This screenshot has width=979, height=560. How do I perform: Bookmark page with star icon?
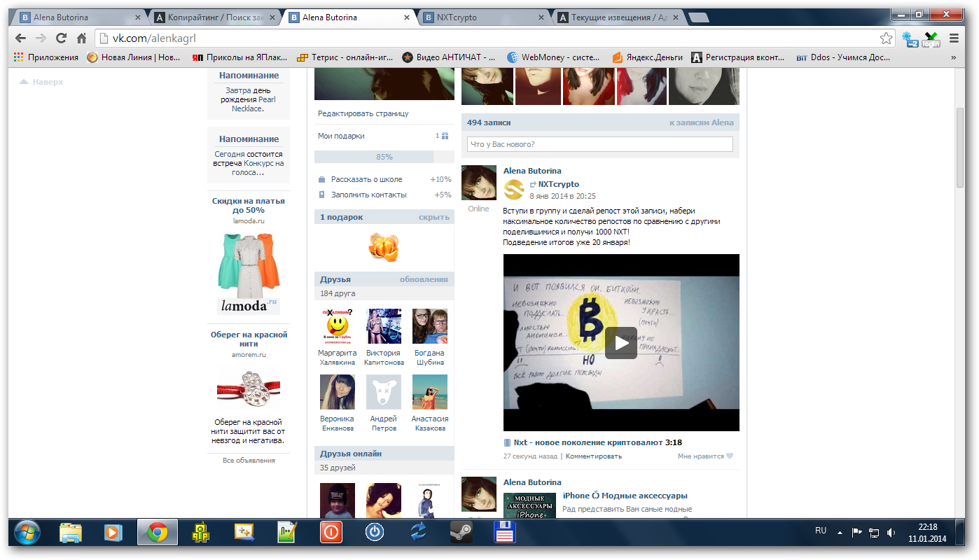point(886,38)
